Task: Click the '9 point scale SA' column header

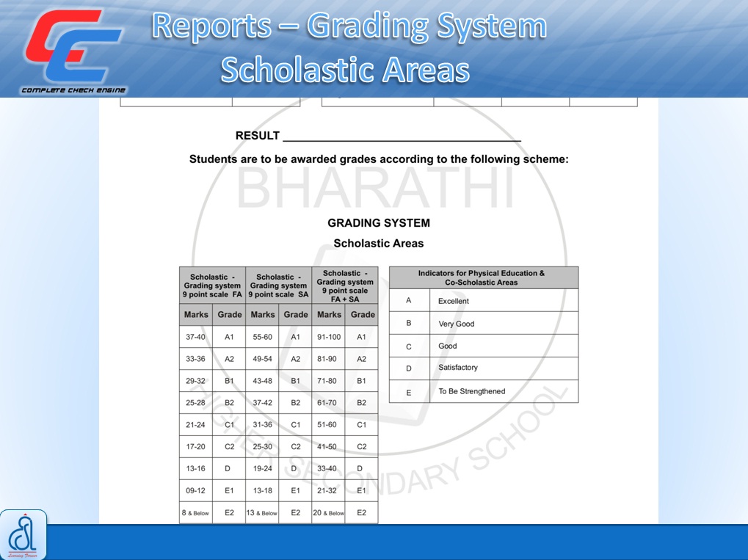Action: (279, 286)
